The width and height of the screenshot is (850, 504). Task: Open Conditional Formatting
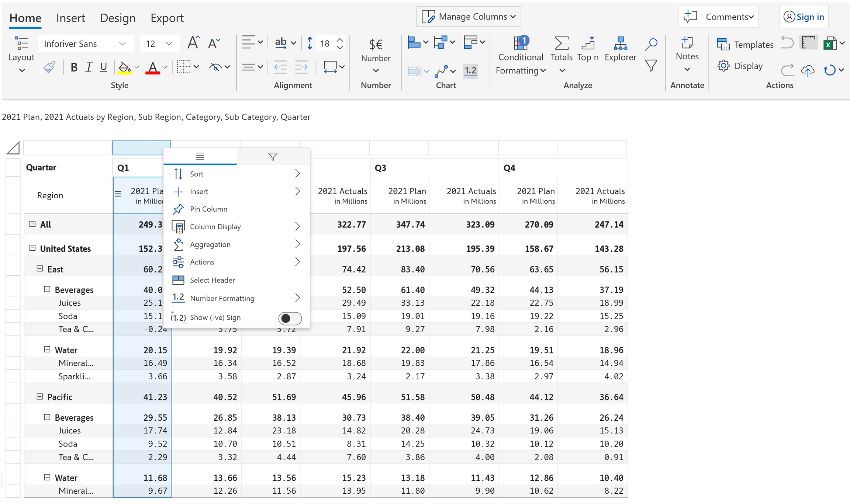(521, 55)
